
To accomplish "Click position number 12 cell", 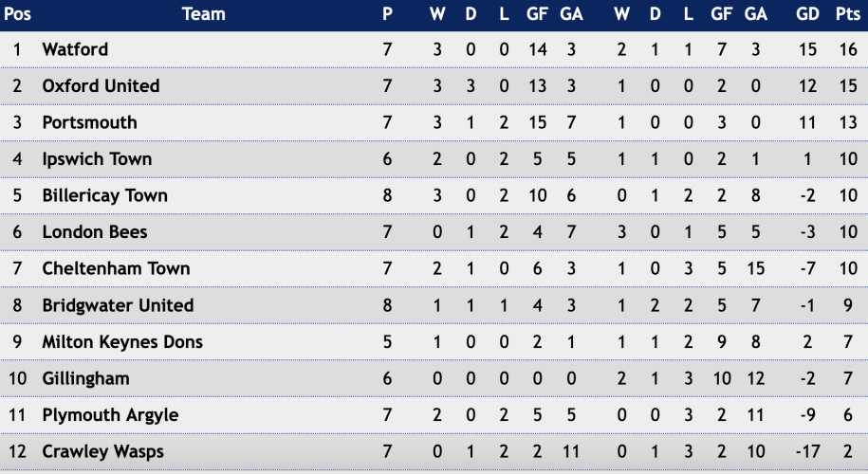I will pyautogui.click(x=17, y=451).
